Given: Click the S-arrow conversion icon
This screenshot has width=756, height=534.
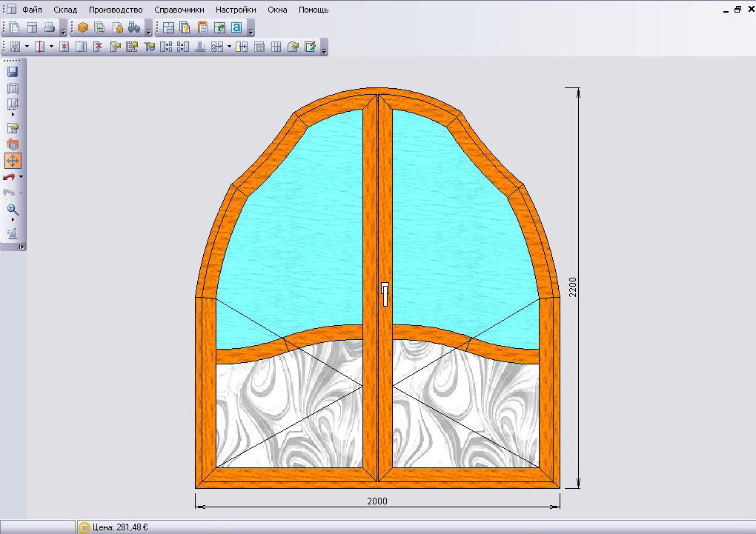Looking at the screenshot, I should [x=217, y=46].
